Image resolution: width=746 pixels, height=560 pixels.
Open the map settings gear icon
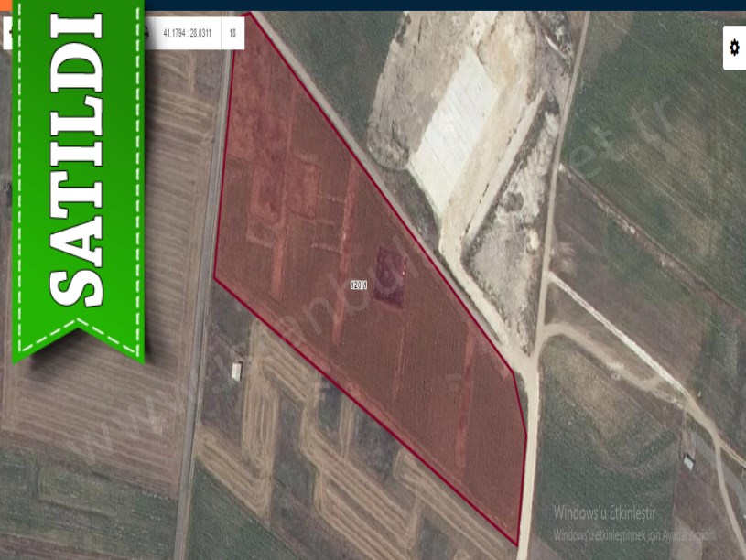(x=734, y=48)
